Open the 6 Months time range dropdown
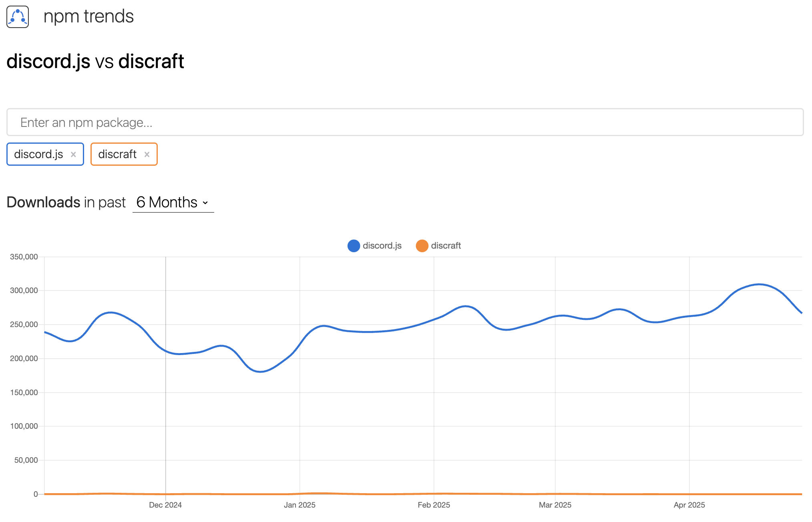 (167, 203)
